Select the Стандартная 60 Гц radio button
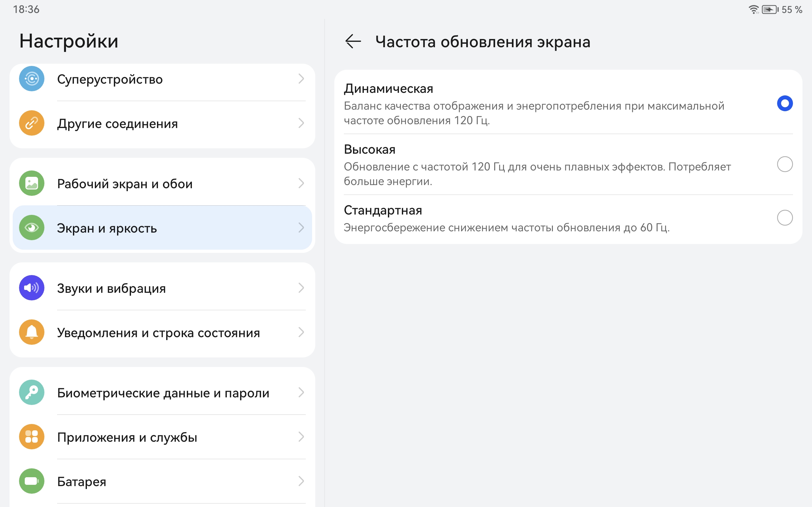812x507 pixels. click(784, 218)
